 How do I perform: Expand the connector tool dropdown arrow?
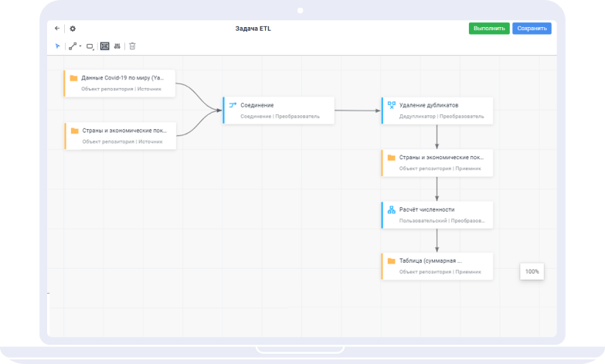pyautogui.click(x=80, y=46)
